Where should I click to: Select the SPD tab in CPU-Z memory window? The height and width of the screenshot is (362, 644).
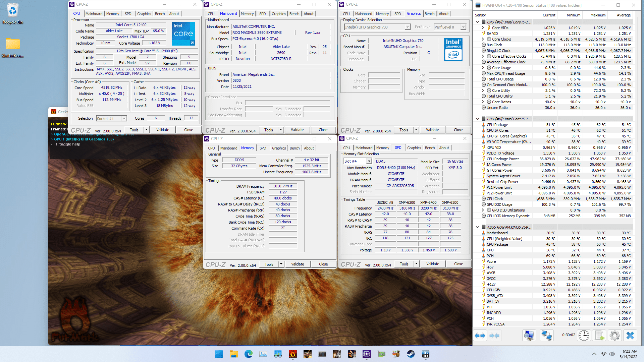pos(262,147)
